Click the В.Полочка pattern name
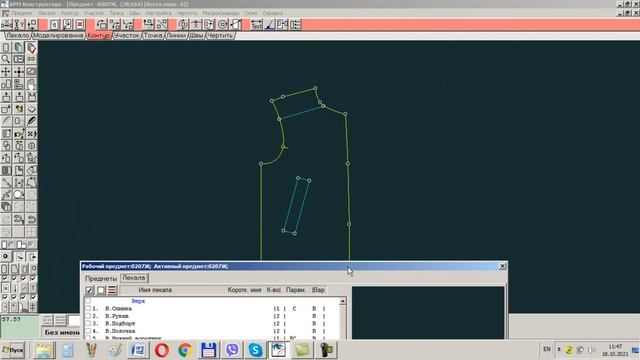Screen dimensions: 640x360 (x=120, y=331)
